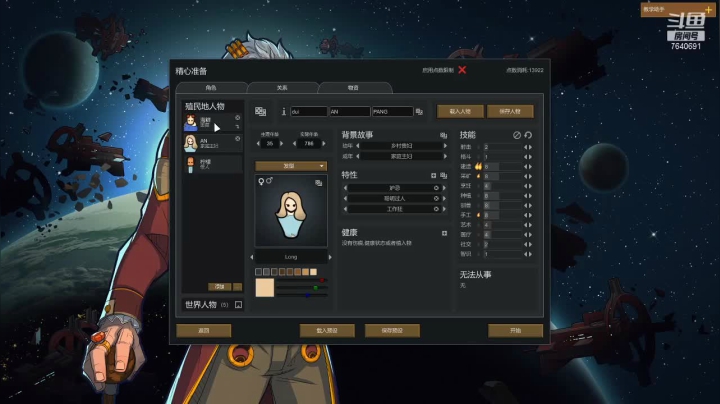Pick the darkest gray hair color swatch

point(259,272)
